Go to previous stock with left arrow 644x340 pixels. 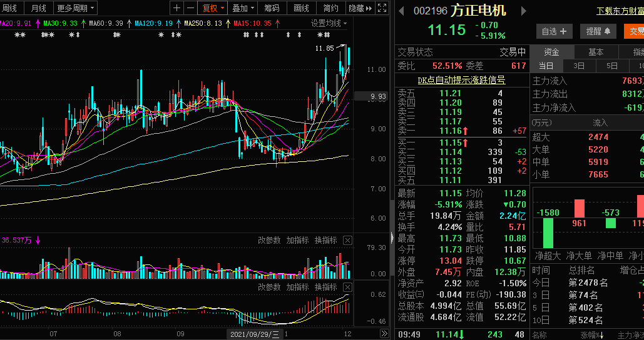pos(401,11)
